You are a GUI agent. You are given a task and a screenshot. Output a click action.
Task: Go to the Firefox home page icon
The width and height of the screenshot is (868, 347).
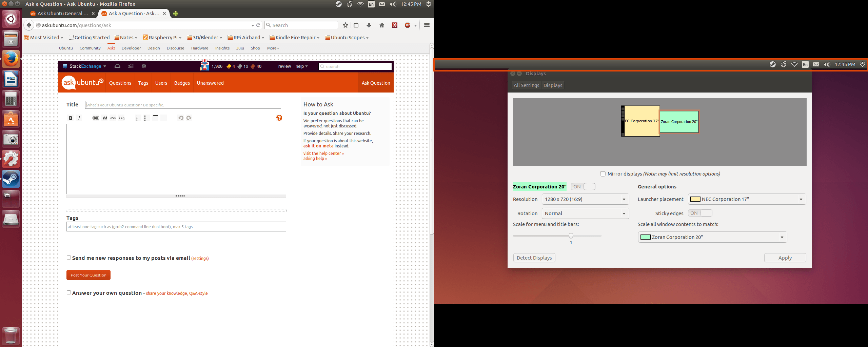coord(382,25)
